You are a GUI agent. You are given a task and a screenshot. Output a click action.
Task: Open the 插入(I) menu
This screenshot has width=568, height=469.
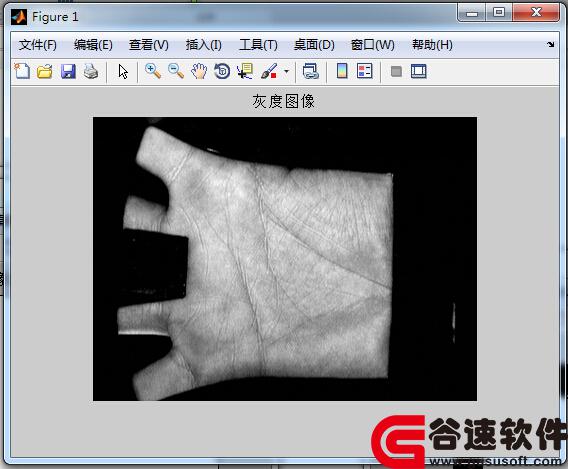point(204,45)
